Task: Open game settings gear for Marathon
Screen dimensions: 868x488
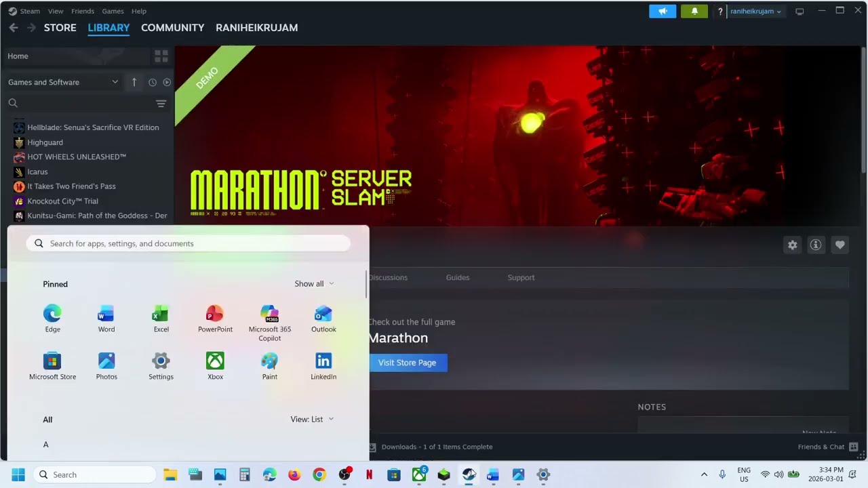Action: tap(792, 245)
